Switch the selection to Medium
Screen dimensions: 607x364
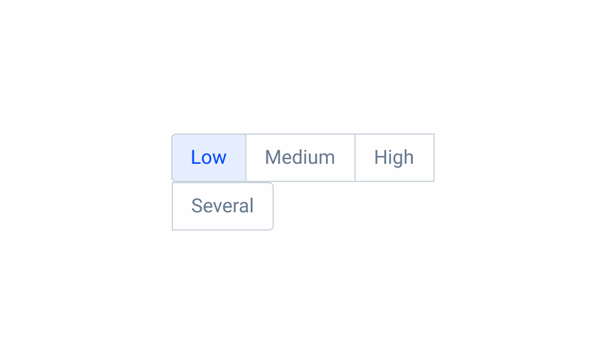[300, 158]
